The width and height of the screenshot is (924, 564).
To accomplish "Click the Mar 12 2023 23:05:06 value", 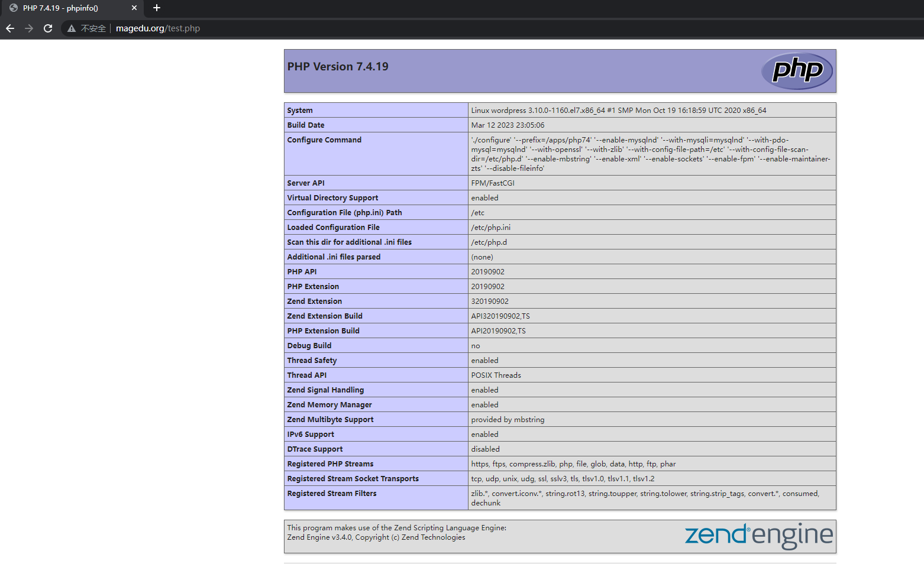I will pyautogui.click(x=508, y=125).
